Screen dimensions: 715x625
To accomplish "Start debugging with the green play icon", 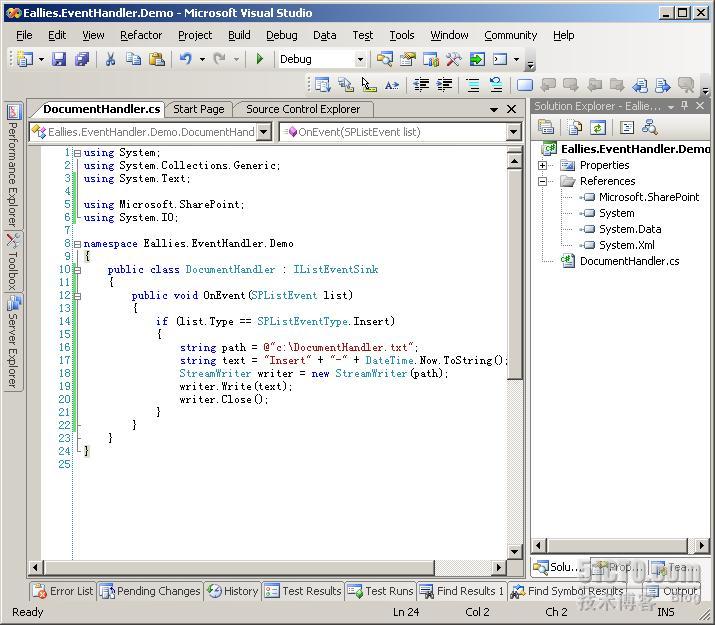I will [260, 59].
